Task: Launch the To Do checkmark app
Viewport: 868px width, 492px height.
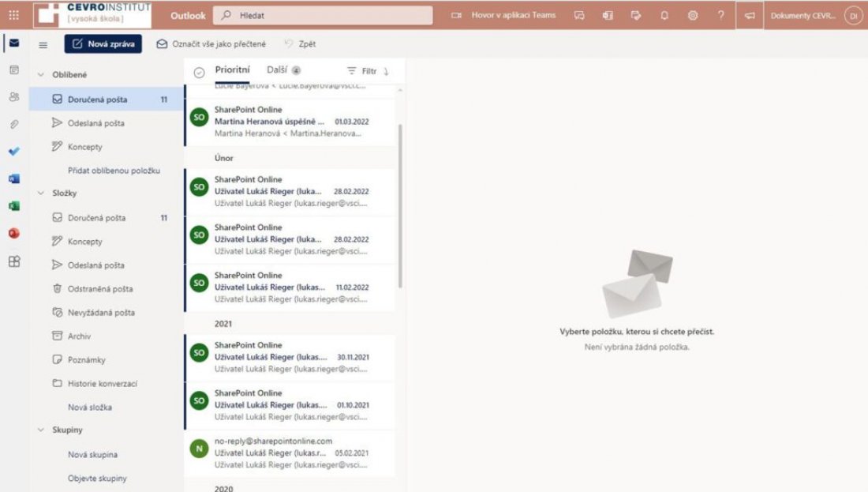Action: (x=14, y=152)
